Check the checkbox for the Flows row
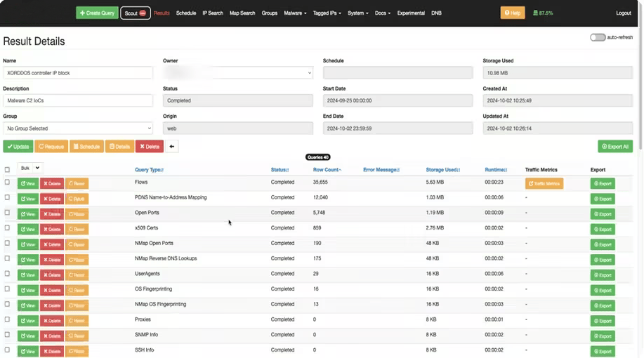Screen dimensions: 644x358 (x=8, y=183)
